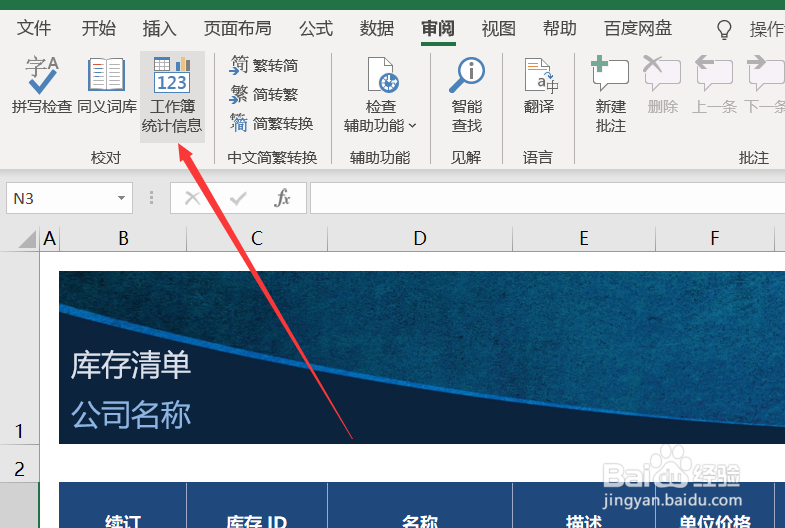Switch to the 帮助 tab
Image resolution: width=785 pixels, height=528 pixels.
[x=560, y=28]
